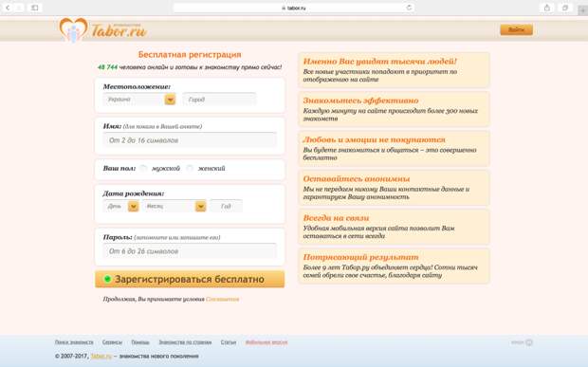588x367 pixels.
Task: Click the Город city input field
Action: pos(219,100)
